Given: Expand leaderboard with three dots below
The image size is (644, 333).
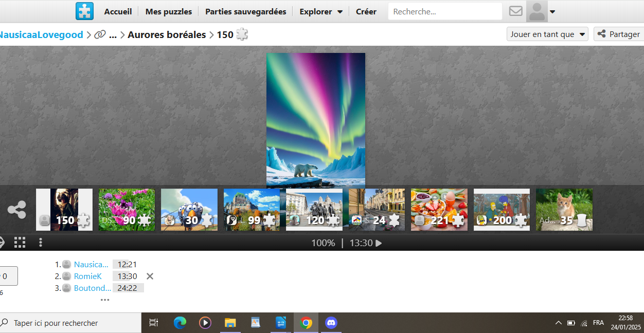Looking at the screenshot, I should 105,300.
